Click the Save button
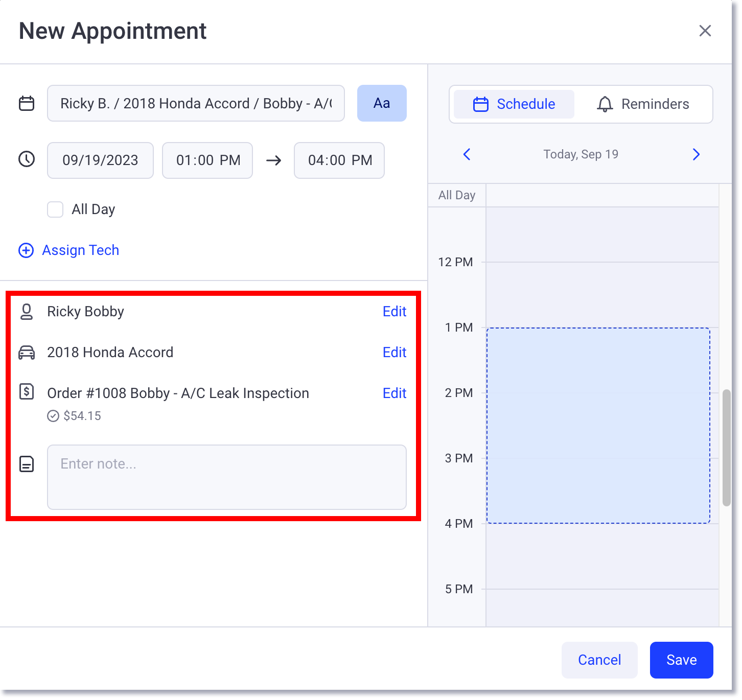This screenshot has height=700, width=742. (681, 660)
